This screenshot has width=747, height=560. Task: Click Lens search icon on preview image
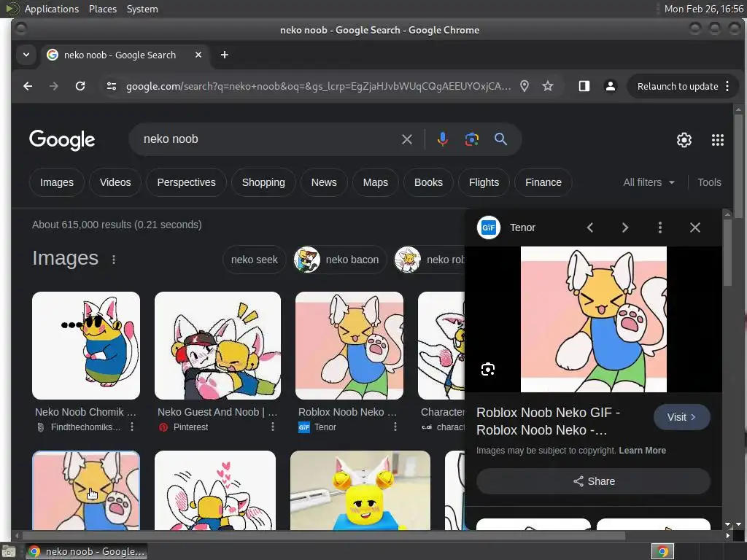[x=488, y=369]
